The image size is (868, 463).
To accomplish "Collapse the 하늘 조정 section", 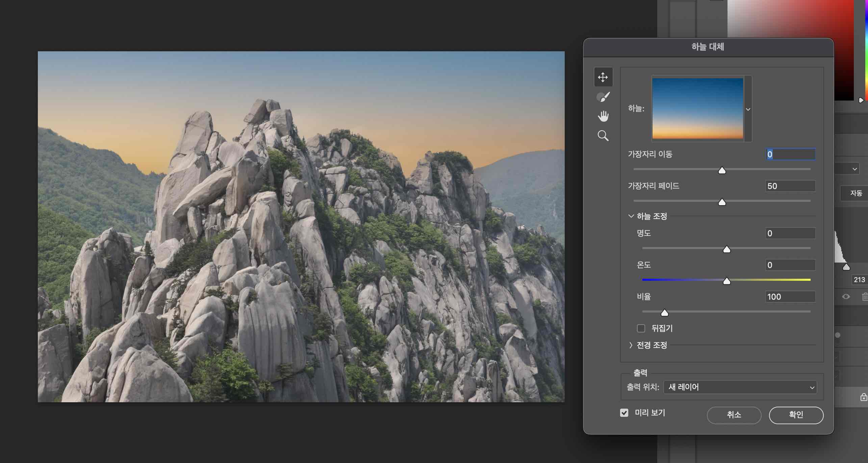I will click(631, 216).
